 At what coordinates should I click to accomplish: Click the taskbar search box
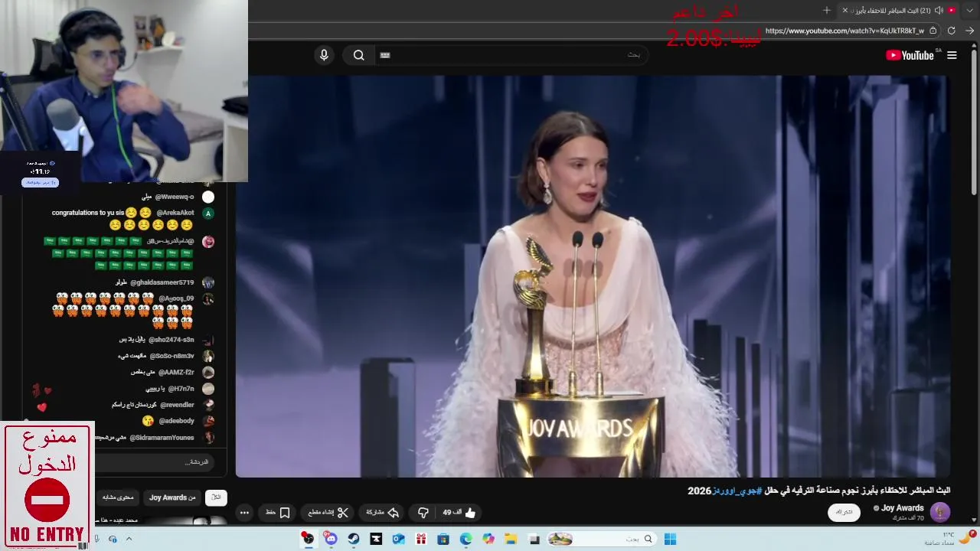click(x=603, y=539)
